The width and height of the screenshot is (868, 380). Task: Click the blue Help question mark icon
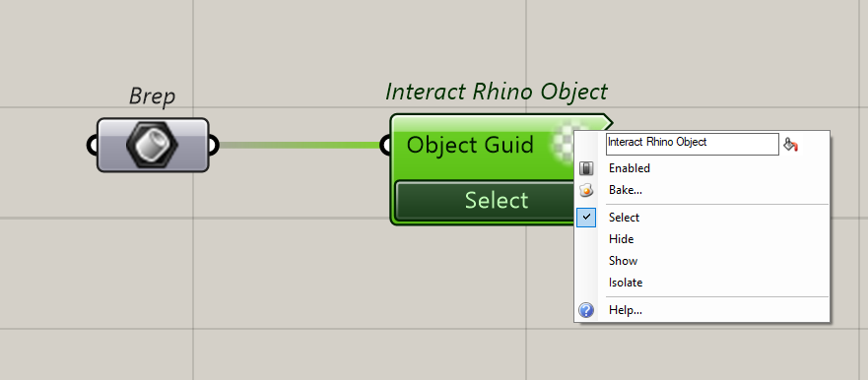pyautogui.click(x=586, y=310)
